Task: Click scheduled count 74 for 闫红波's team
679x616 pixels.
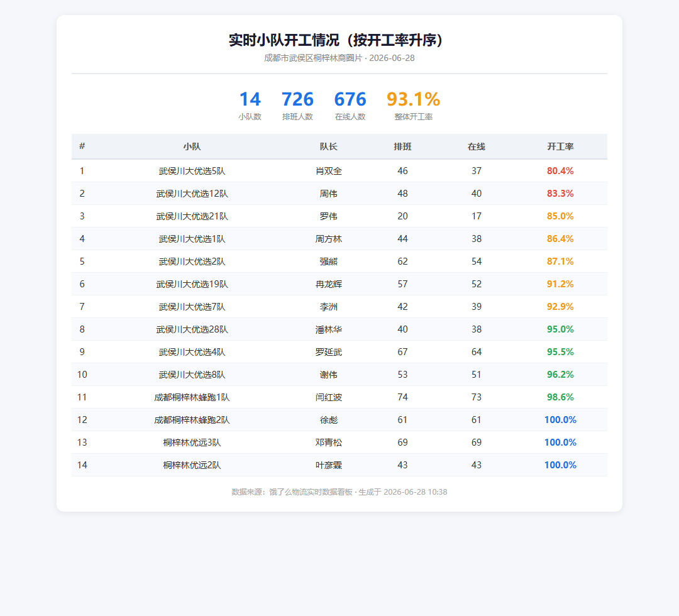Action: pos(403,397)
